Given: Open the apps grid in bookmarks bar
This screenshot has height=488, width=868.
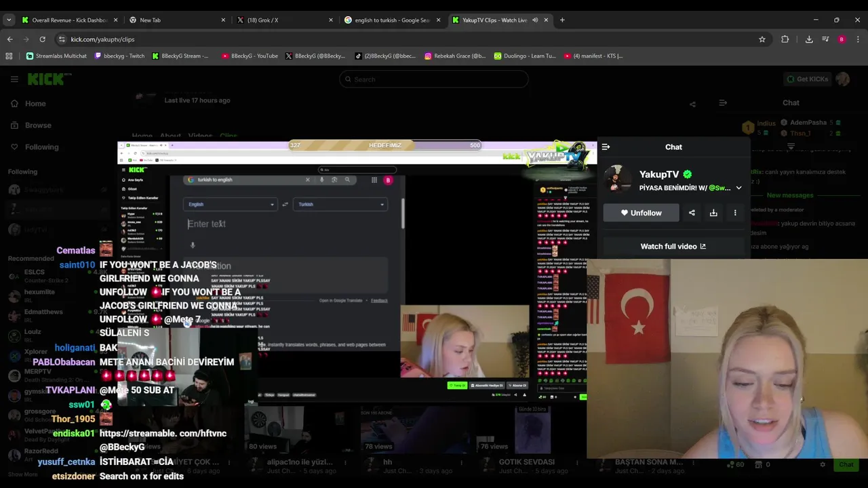Looking at the screenshot, I should pyautogui.click(x=9, y=56).
